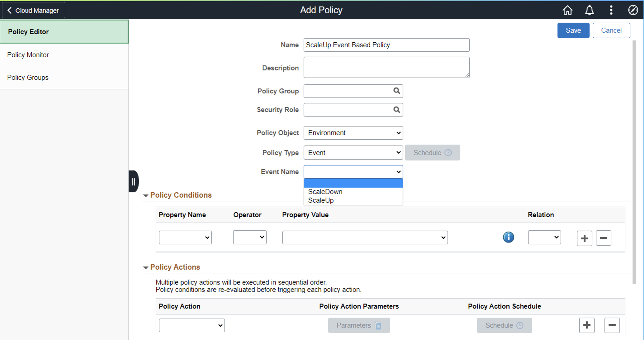Click the Home icon in header
The height and width of the screenshot is (340, 644).
[x=567, y=10]
